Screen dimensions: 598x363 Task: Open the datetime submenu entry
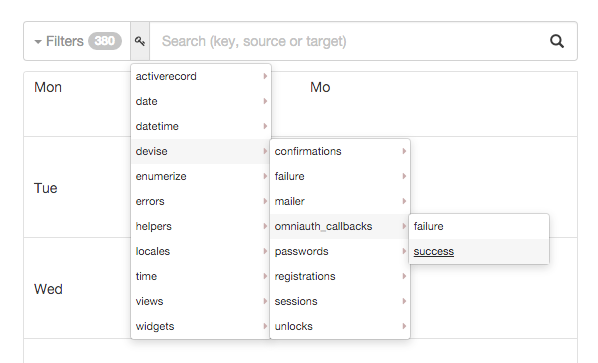[x=201, y=126]
